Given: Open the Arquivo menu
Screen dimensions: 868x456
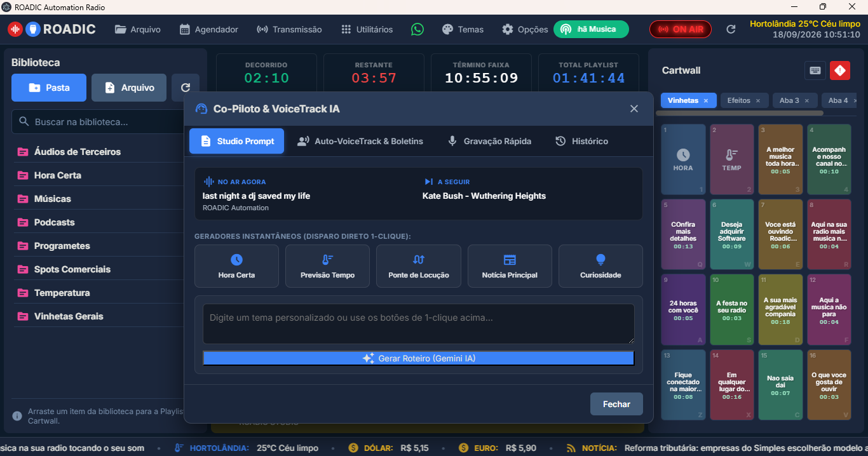Looking at the screenshot, I should (x=138, y=29).
